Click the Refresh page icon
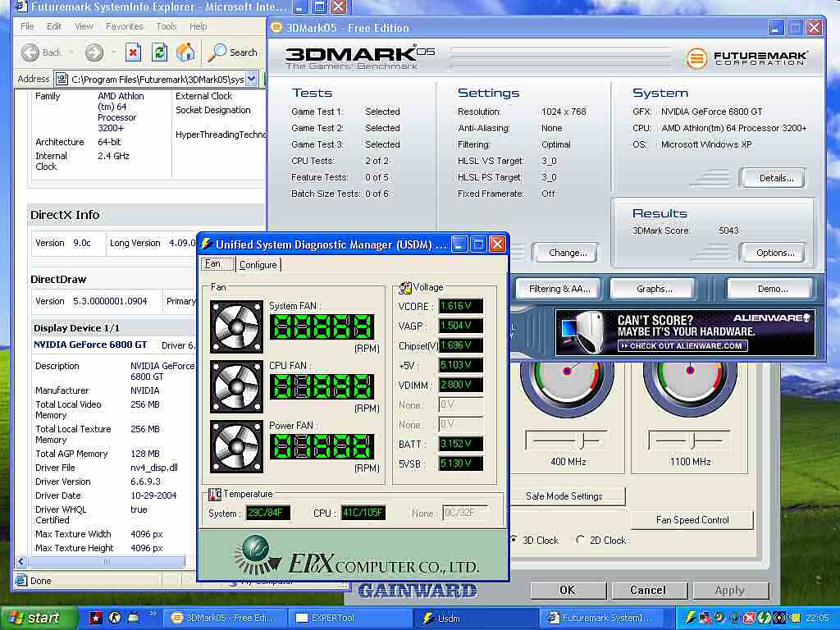 [x=159, y=52]
